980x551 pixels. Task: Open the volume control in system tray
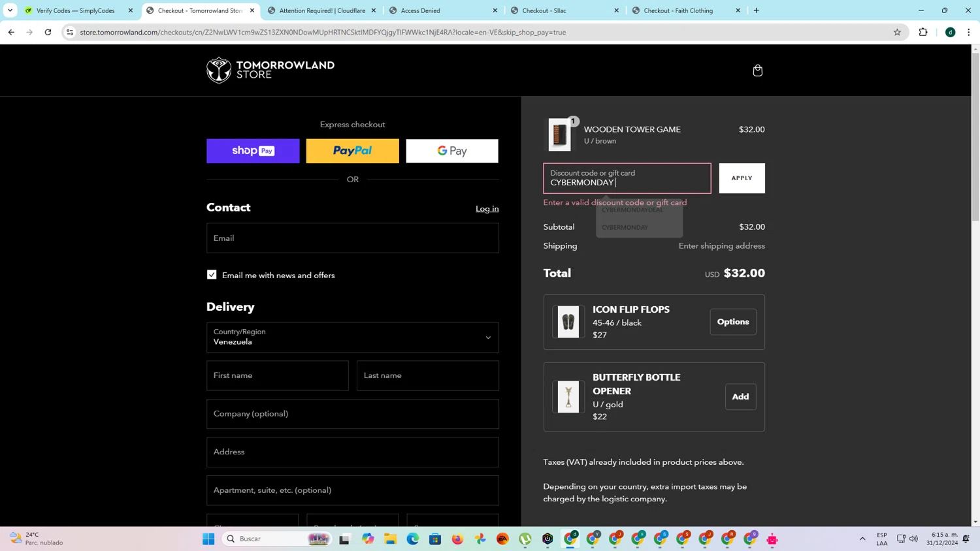click(x=913, y=539)
